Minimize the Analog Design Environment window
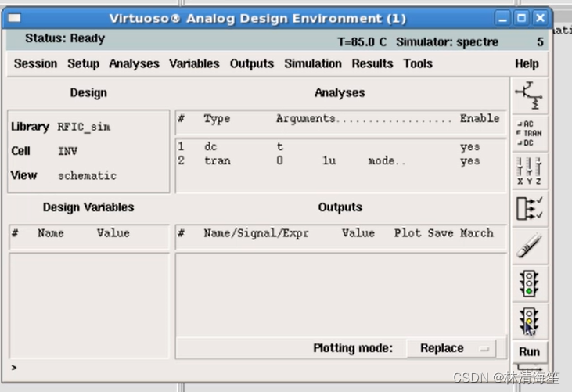The image size is (572, 392). coord(502,18)
